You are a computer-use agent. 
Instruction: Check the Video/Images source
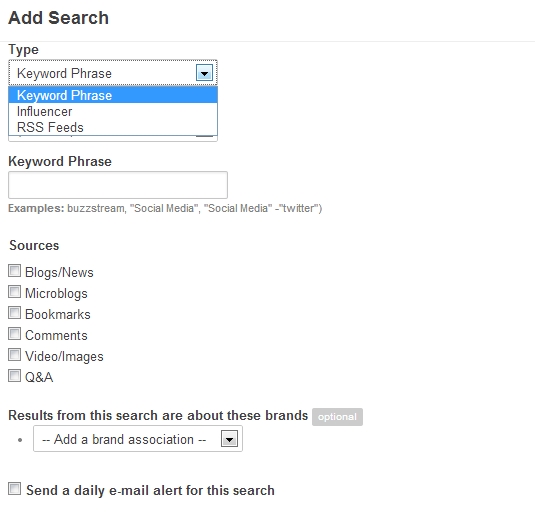(14, 355)
